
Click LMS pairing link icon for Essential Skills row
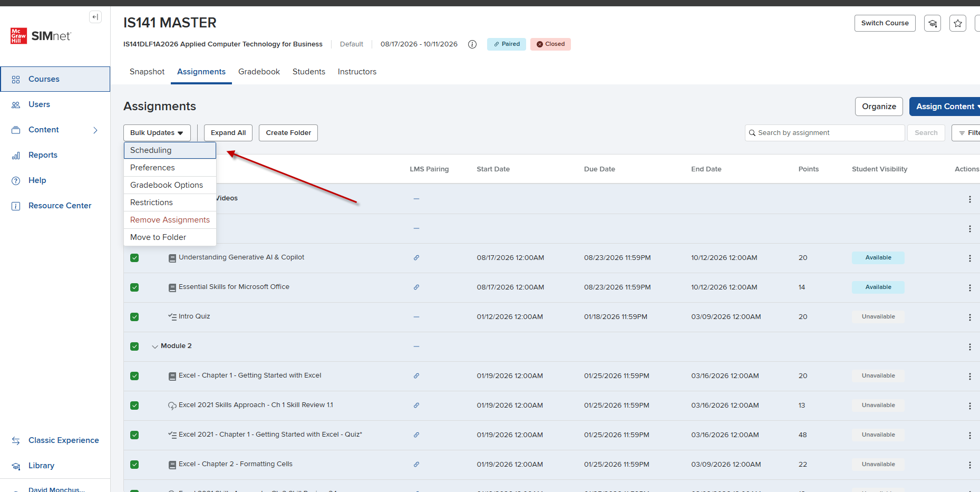[x=416, y=287]
